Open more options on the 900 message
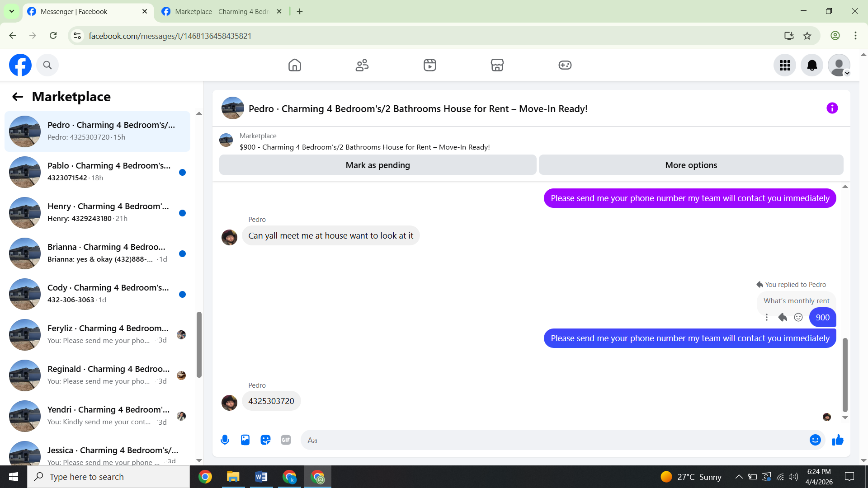Viewport: 868px width, 488px height. pyautogui.click(x=767, y=318)
